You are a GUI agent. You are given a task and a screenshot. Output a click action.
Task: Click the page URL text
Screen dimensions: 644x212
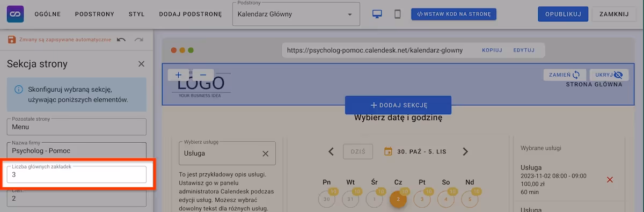375,50
